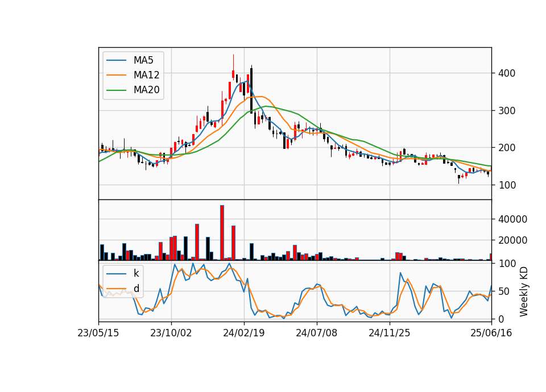
Task: Click the 40000 volume axis tick
Action: coord(512,219)
